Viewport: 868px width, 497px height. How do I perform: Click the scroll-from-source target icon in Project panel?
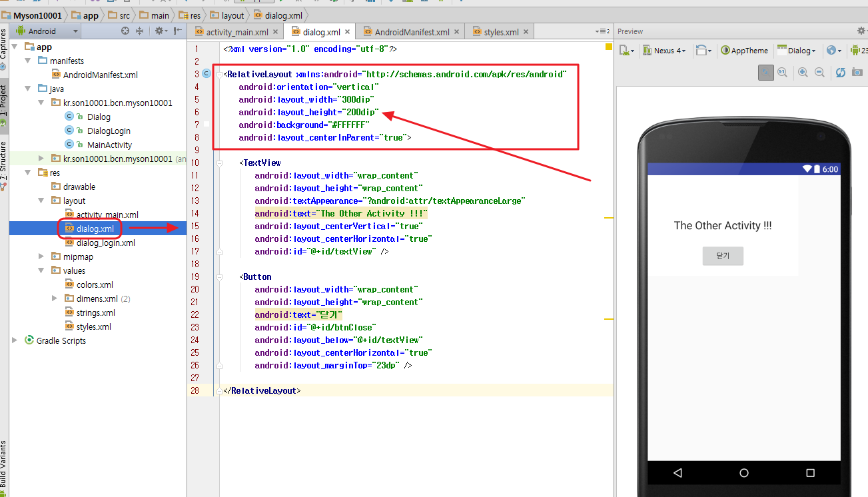[125, 31]
